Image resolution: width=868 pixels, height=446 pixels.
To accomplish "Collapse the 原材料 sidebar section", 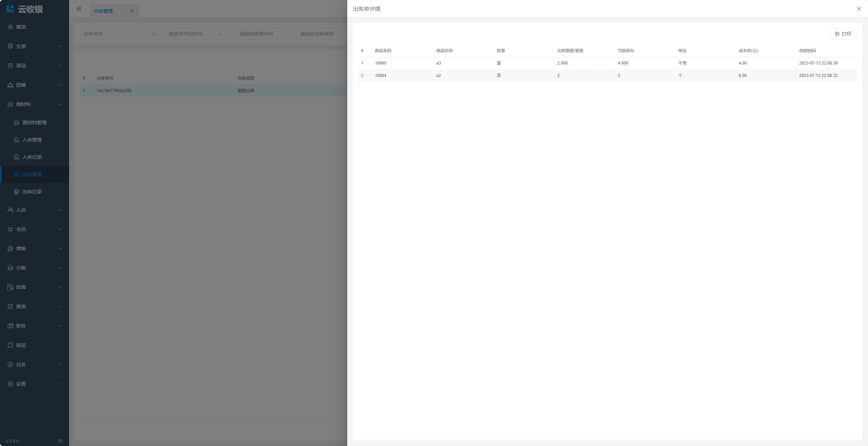I will (60, 104).
